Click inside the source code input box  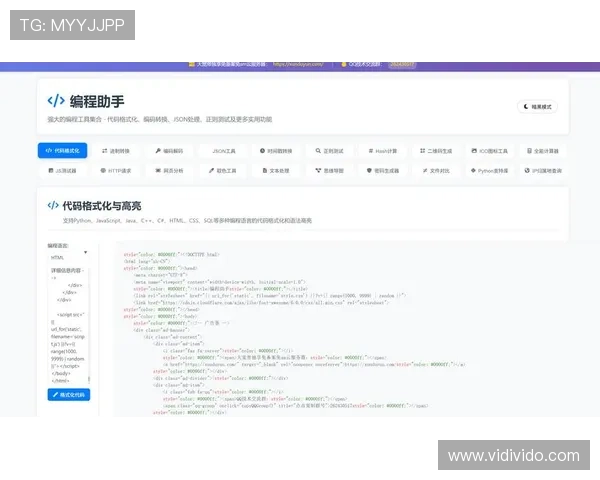click(x=68, y=325)
